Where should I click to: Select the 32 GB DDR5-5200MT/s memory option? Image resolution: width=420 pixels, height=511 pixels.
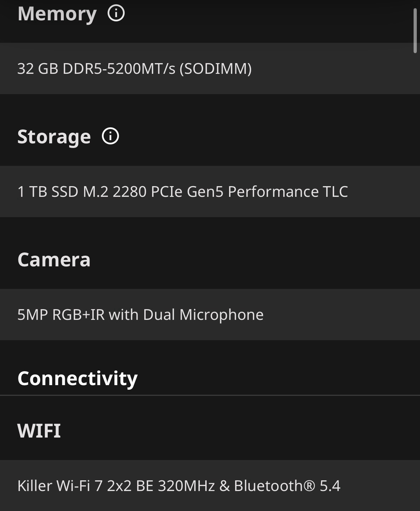coord(210,68)
